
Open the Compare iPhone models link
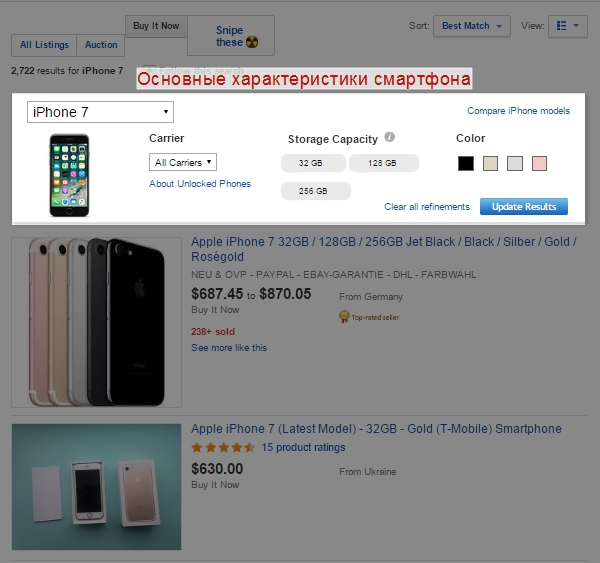[x=519, y=111]
